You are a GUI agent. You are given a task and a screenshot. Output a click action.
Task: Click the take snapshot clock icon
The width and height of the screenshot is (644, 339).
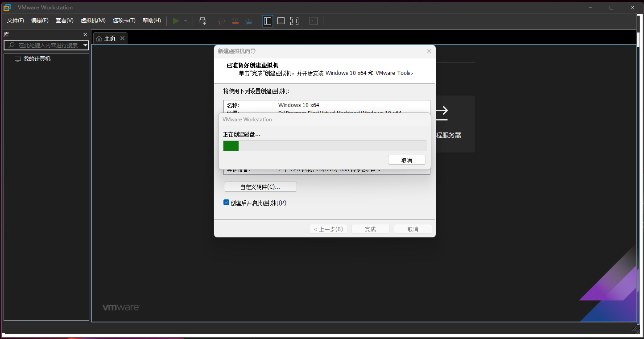pyautogui.click(x=221, y=21)
